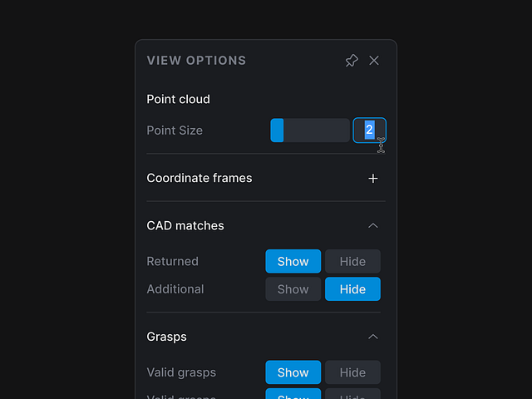Click Hide in the fully visible Valid grasps row
Screen dimensions: 532x399
[x=352, y=372]
